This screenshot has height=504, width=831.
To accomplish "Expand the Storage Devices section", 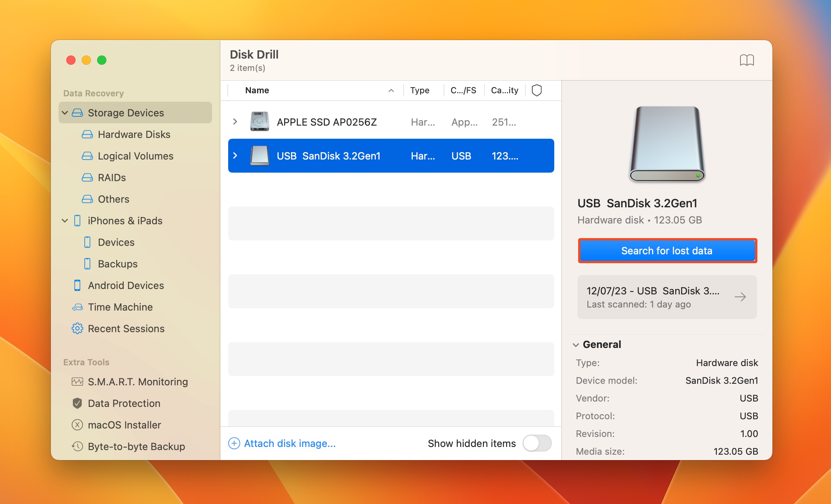I will (65, 112).
